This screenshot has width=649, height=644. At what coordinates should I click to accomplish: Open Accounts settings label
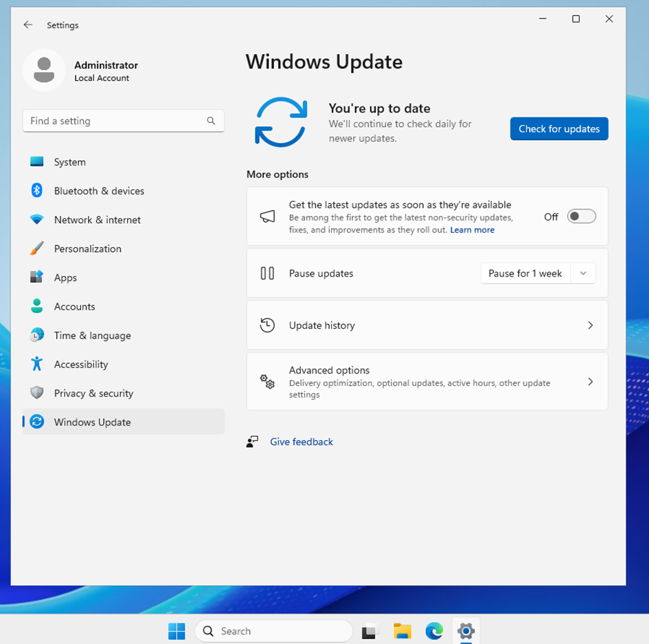tap(74, 306)
